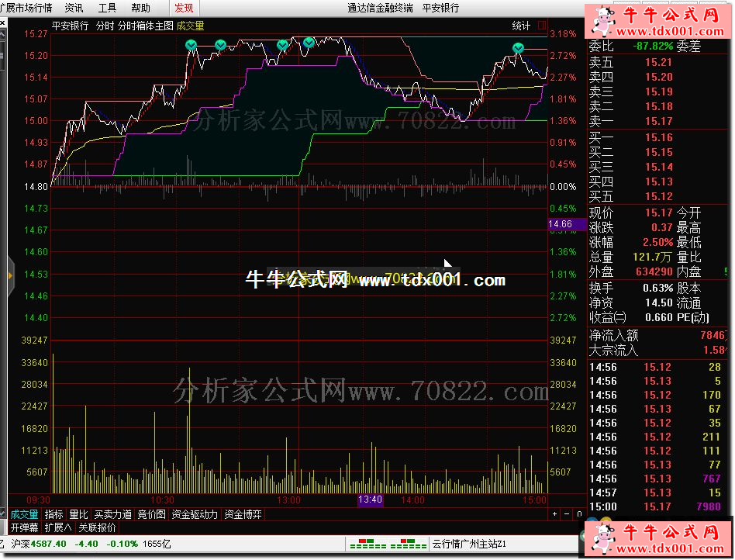Image resolution: width=735 pixels, height=560 pixels.
Task: Click the 卖四 price 15.20
Action: pos(658,77)
